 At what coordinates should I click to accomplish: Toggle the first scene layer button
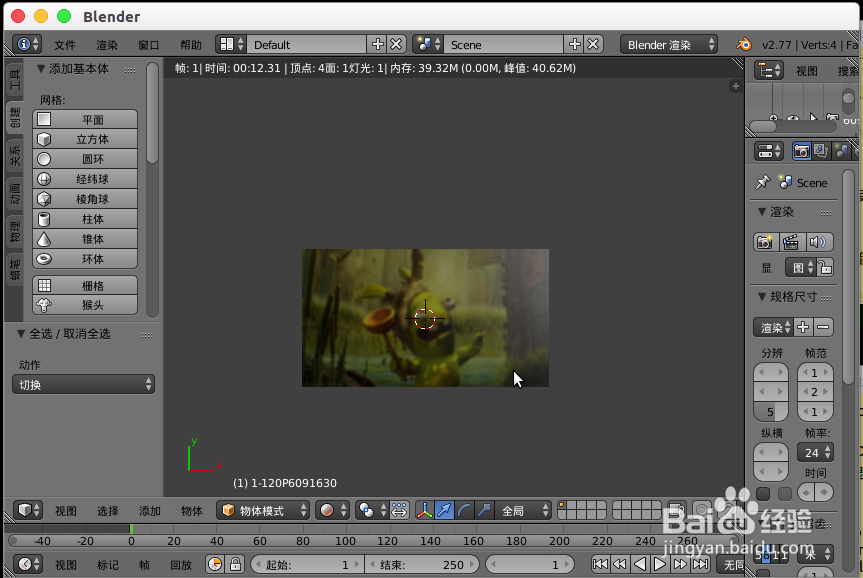[562, 505]
